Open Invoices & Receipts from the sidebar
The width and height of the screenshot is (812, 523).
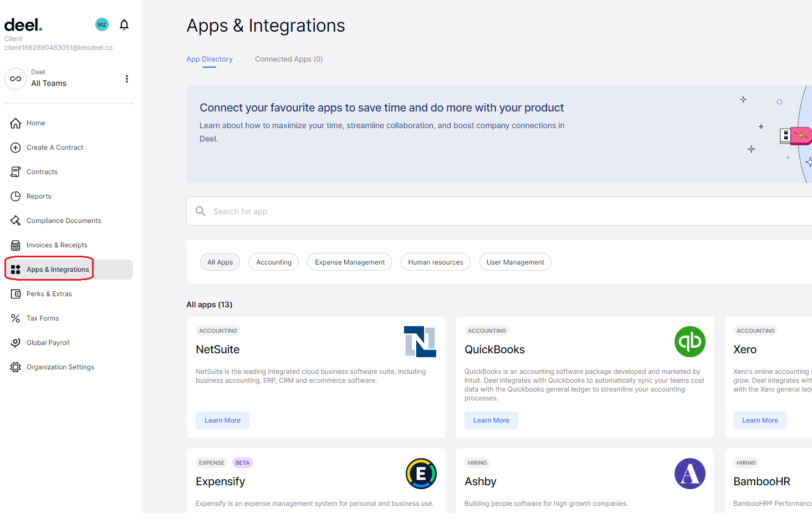16,245
